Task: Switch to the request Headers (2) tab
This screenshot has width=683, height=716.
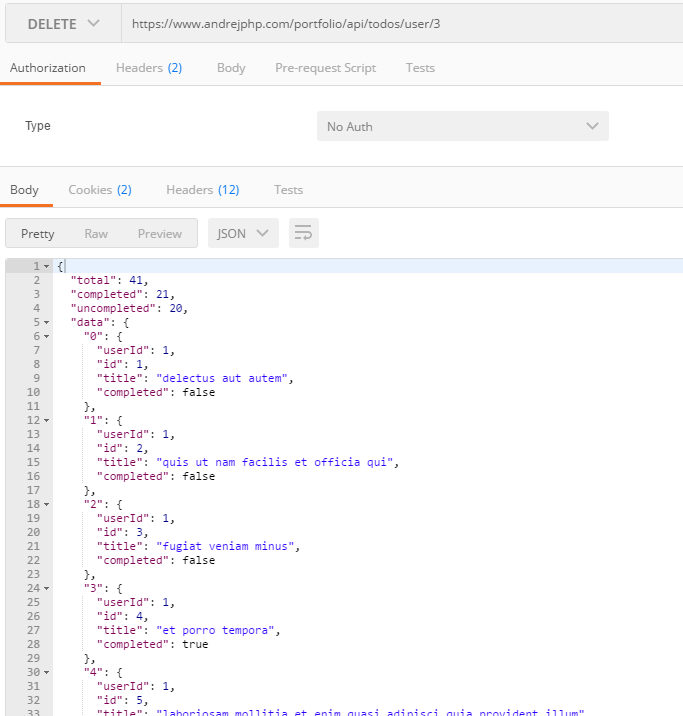Action: [x=149, y=68]
